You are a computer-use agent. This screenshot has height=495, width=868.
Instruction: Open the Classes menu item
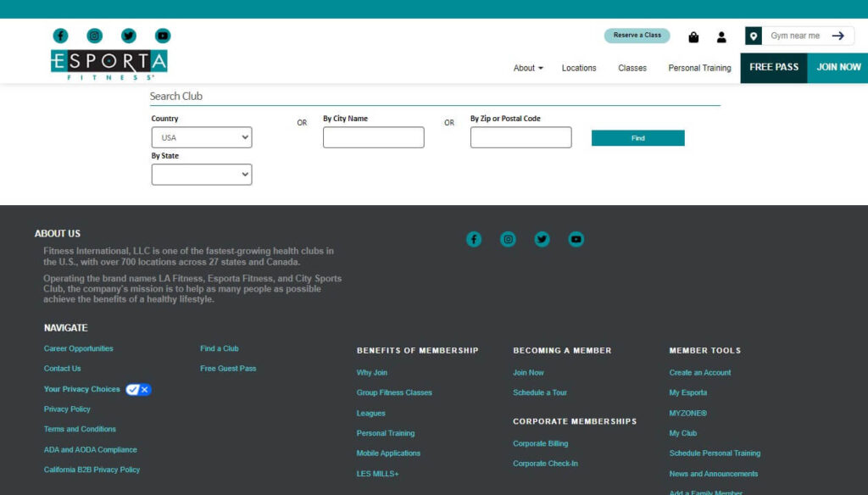click(632, 68)
